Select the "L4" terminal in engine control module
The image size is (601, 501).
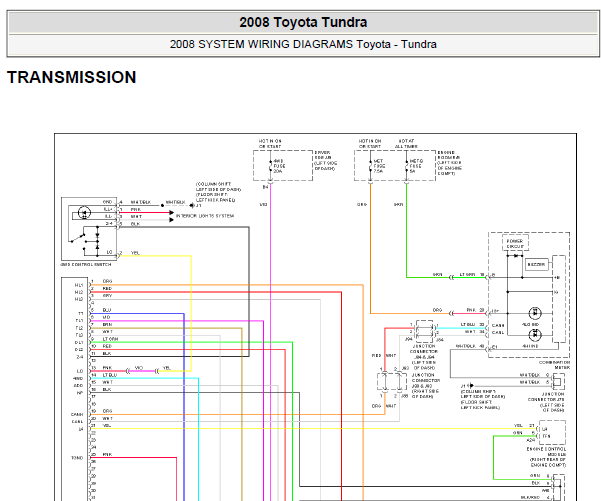[545, 429]
